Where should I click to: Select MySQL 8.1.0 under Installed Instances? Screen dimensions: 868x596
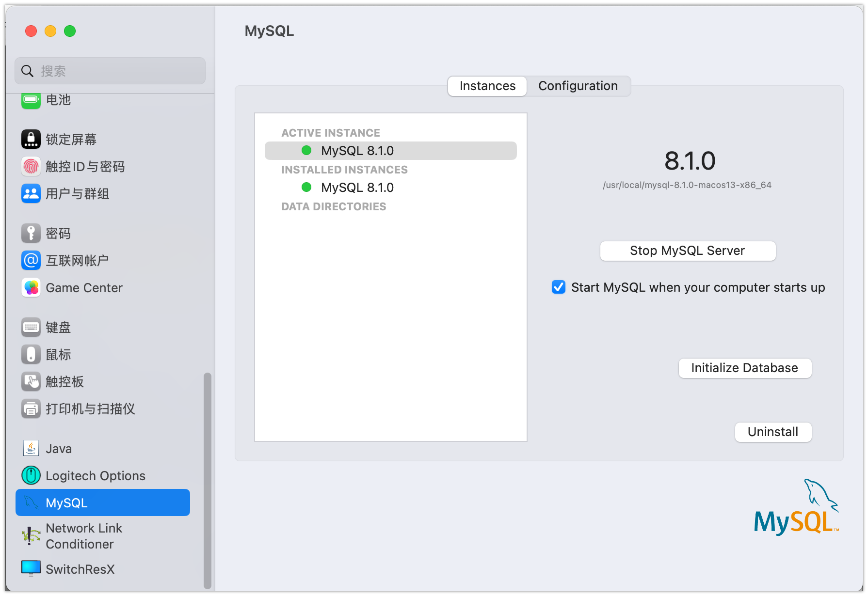pyautogui.click(x=357, y=188)
